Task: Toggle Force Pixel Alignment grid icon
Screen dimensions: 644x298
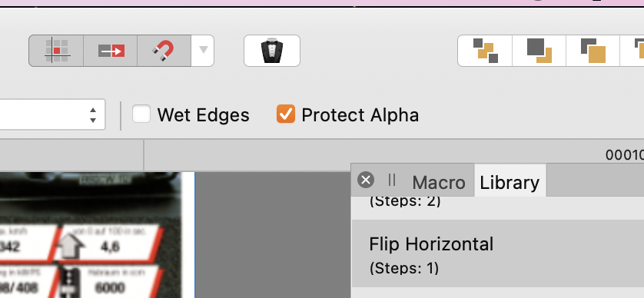Action: (56, 51)
